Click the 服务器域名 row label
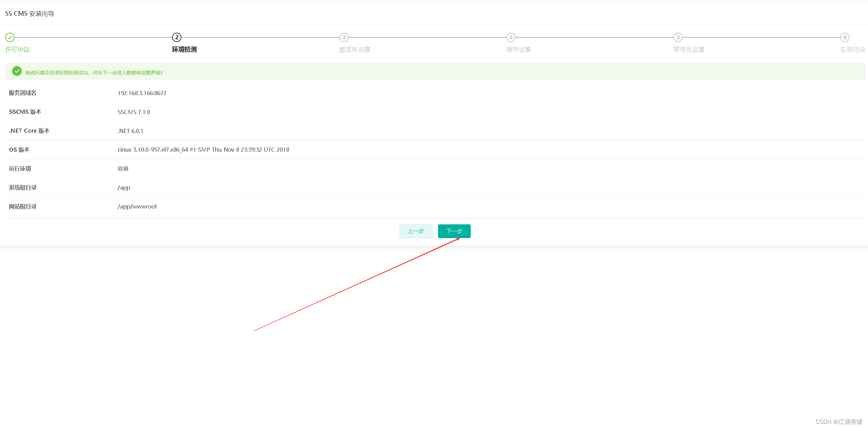868x428 pixels. (23, 93)
